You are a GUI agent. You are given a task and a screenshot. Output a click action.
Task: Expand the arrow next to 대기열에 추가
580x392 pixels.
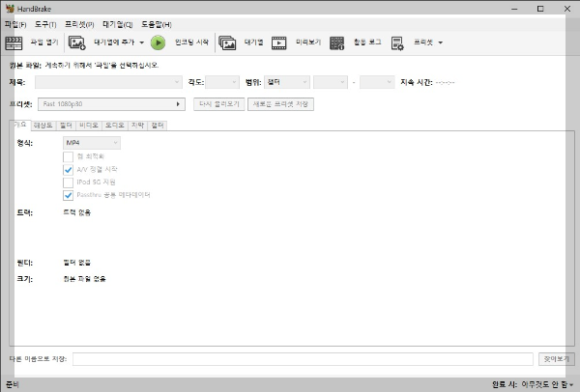click(x=142, y=42)
